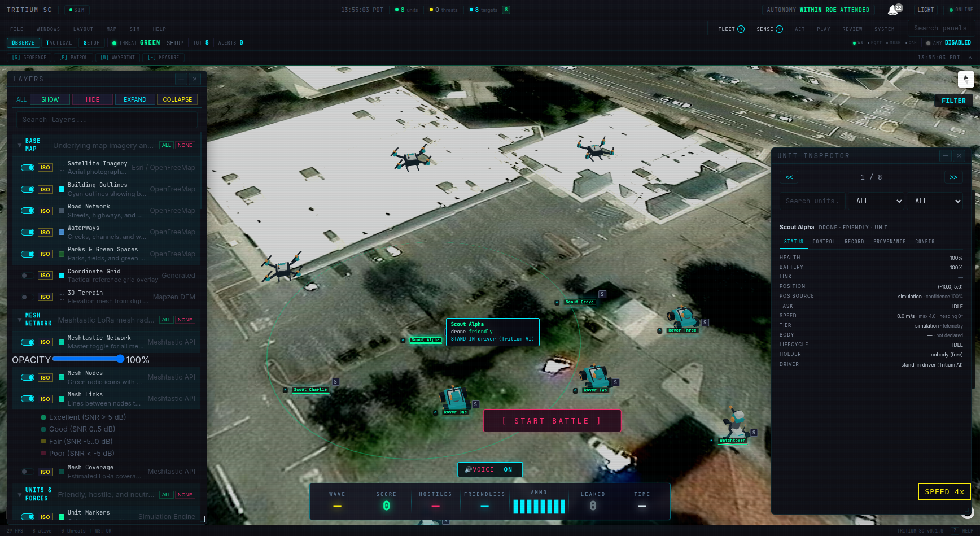Click the Search layers input field

[x=107, y=120]
